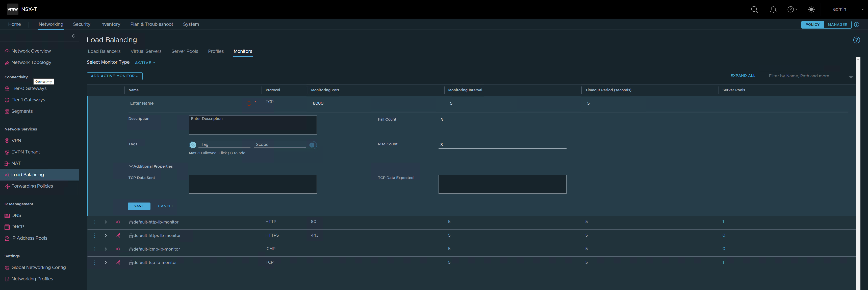Open Tier-0 Gateways in sidebar
The height and width of the screenshot is (290, 868).
pos(29,88)
